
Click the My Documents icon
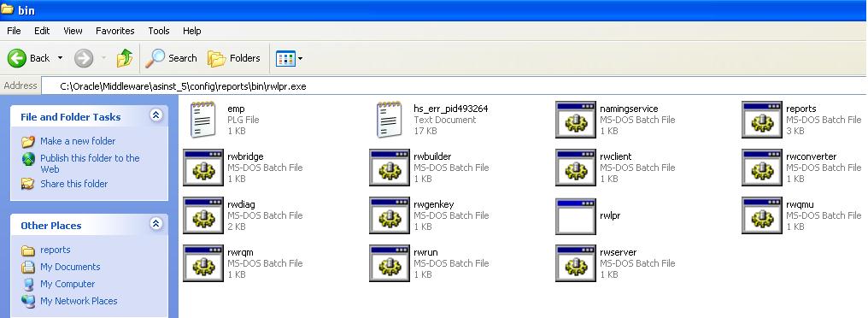click(28, 267)
